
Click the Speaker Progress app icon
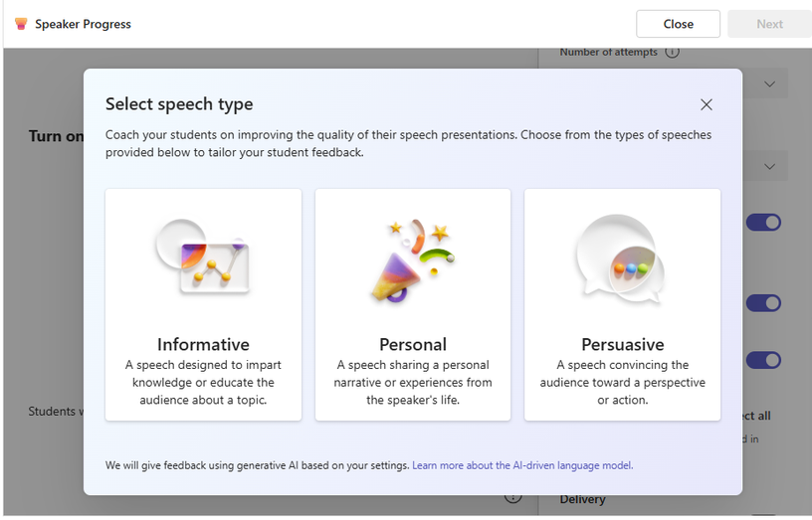click(x=21, y=24)
